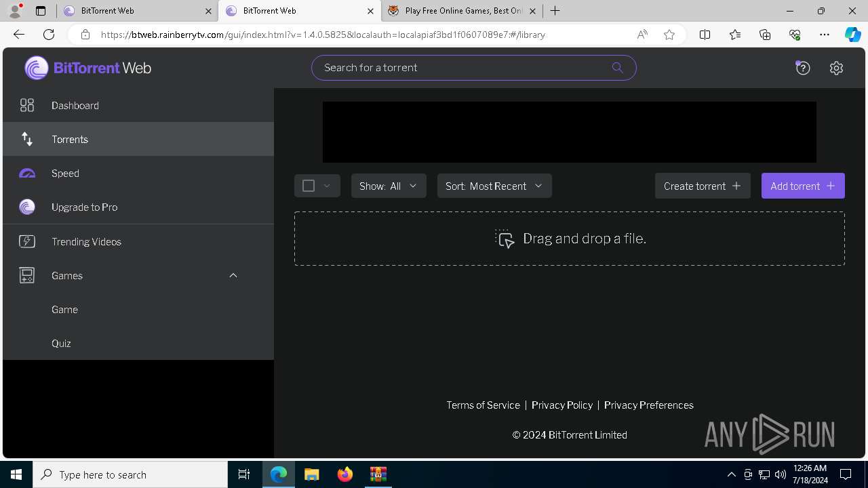The height and width of the screenshot is (488, 868).
Task: Click the Create torrent button
Action: pyautogui.click(x=703, y=186)
